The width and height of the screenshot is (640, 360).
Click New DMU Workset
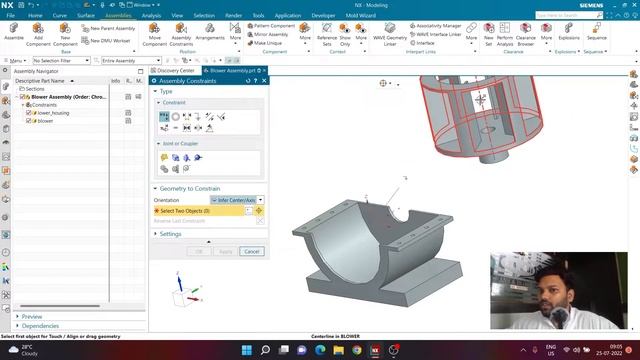coord(106,40)
